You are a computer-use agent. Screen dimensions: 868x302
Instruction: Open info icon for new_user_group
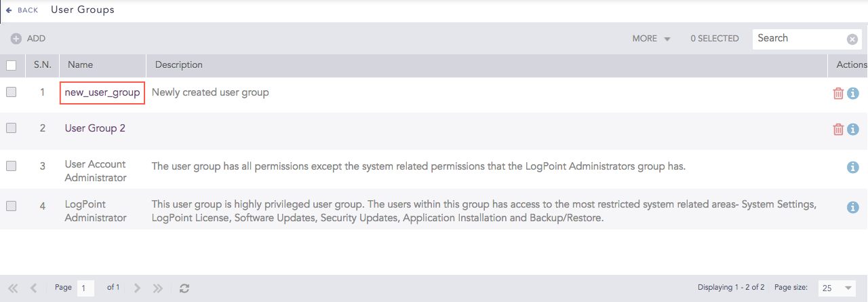tap(853, 93)
